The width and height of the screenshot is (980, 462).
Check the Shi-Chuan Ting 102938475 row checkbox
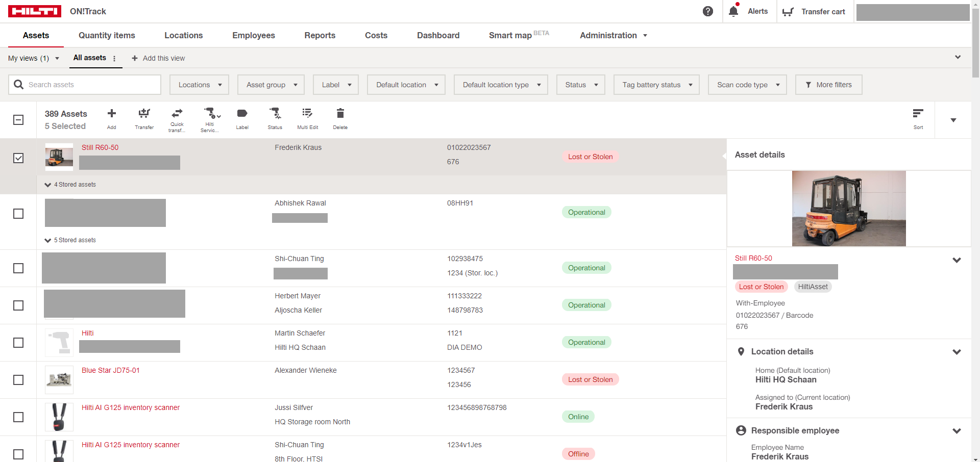point(18,268)
